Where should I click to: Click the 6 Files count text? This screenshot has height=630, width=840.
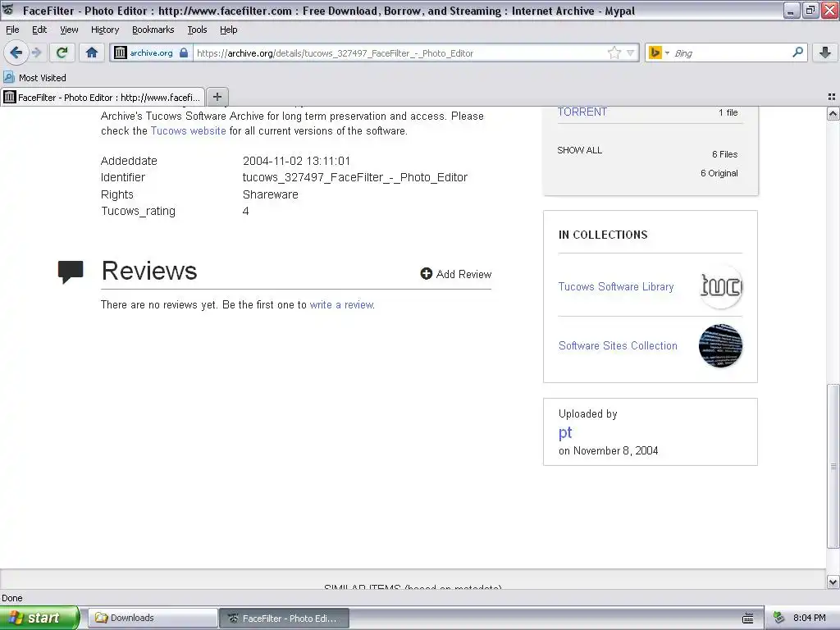[724, 154]
